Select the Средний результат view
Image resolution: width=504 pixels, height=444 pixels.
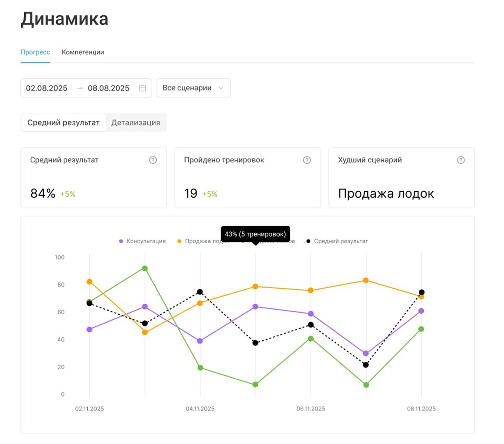click(63, 122)
